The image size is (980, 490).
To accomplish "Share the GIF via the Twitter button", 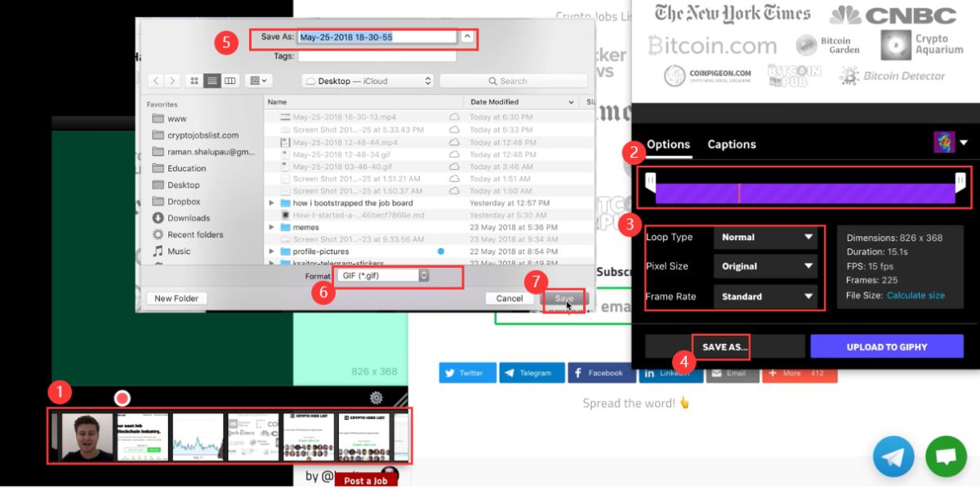I will (x=467, y=372).
